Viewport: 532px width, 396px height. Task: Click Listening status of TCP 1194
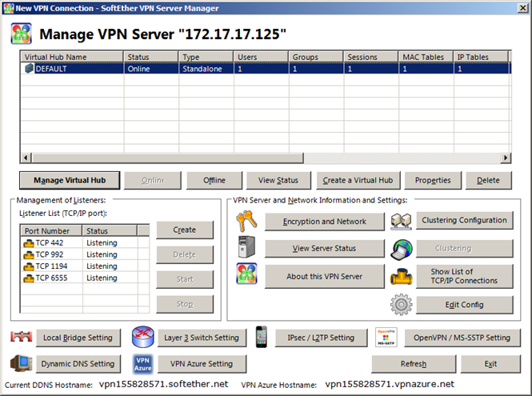102,266
